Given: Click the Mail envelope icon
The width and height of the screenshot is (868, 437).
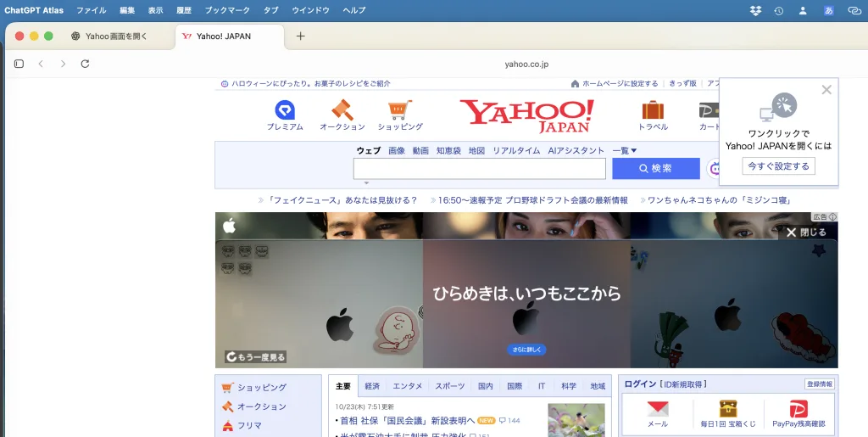Looking at the screenshot, I should [x=658, y=409].
